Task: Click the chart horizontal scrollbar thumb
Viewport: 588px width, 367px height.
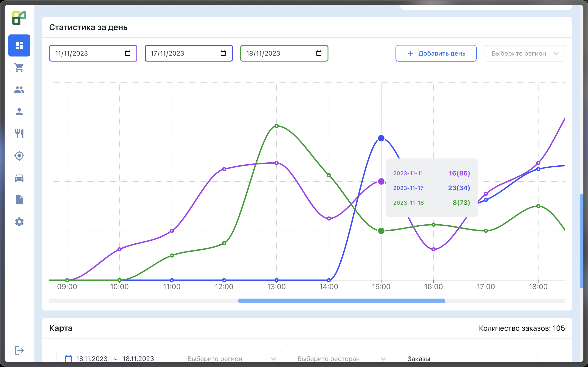Action: point(342,301)
